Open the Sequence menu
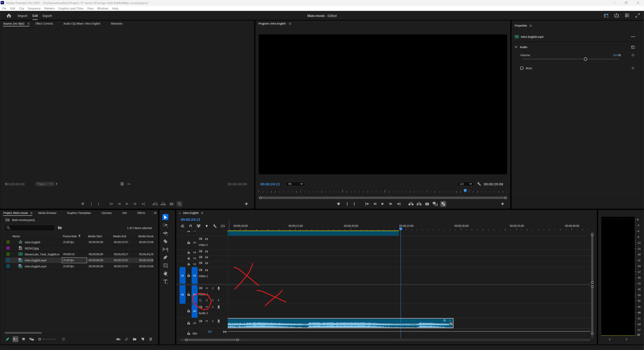The image size is (644, 350). tap(34, 8)
